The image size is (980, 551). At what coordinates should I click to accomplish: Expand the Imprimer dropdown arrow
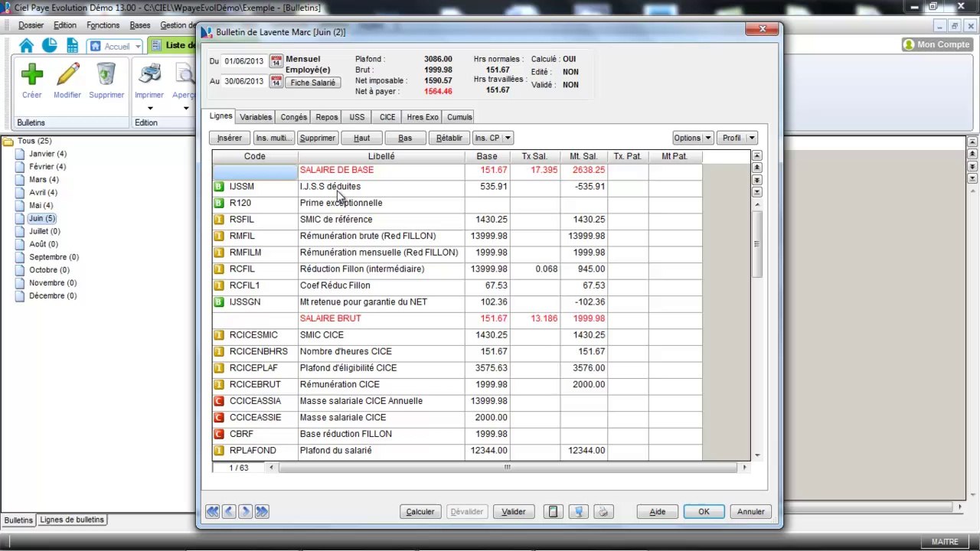[150, 108]
